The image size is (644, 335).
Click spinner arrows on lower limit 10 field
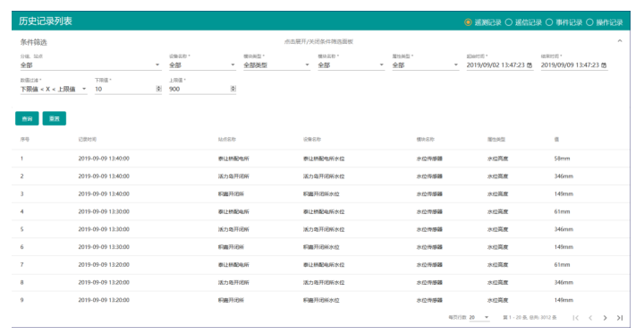(x=158, y=89)
